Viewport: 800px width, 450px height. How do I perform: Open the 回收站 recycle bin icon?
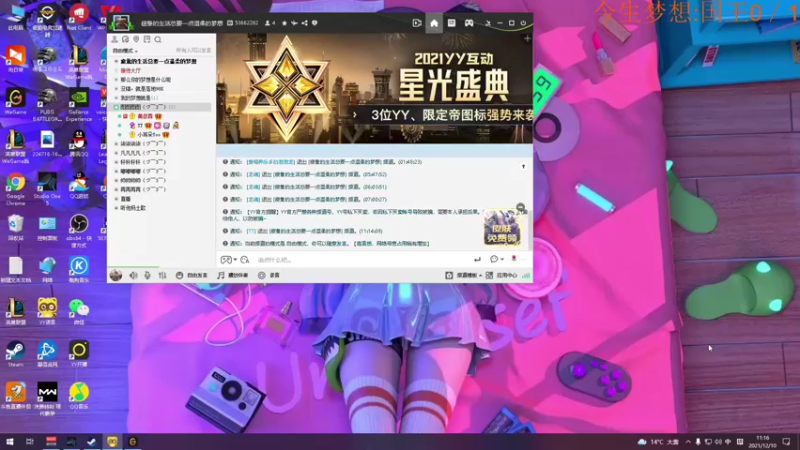pyautogui.click(x=16, y=228)
